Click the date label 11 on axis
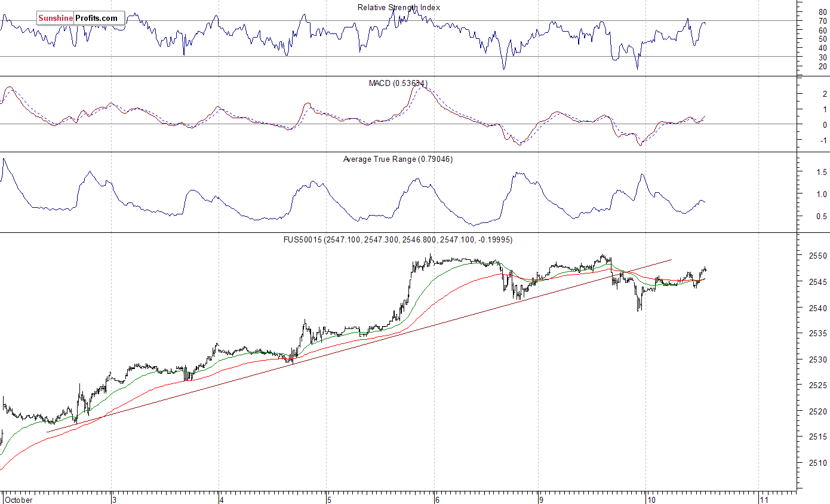Image resolution: width=830 pixels, height=504 pixels. click(x=764, y=499)
